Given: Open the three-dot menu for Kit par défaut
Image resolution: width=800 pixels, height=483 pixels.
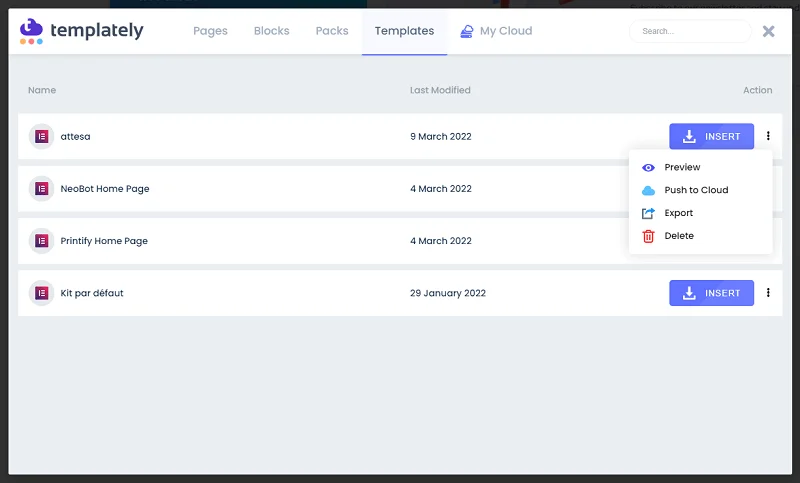Looking at the screenshot, I should tap(768, 293).
